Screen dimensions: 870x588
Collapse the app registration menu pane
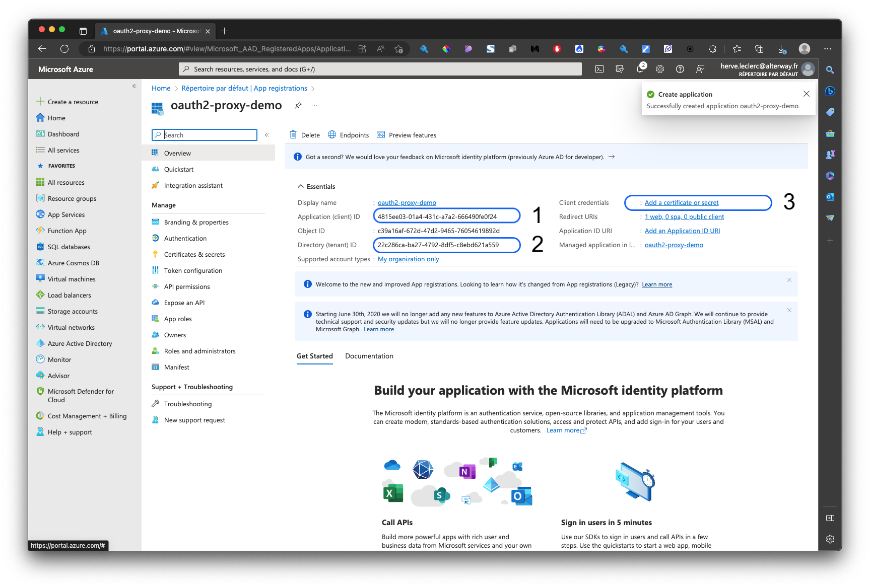(267, 135)
